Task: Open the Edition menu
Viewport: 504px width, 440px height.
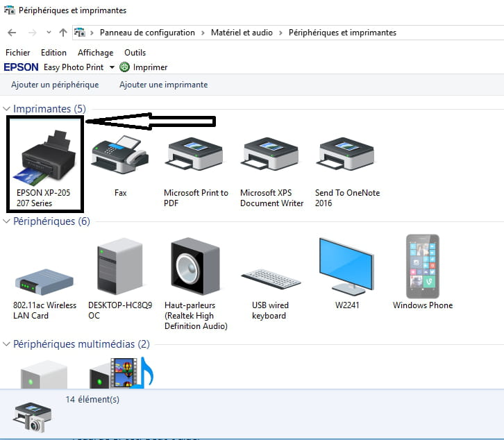Action: [53, 52]
